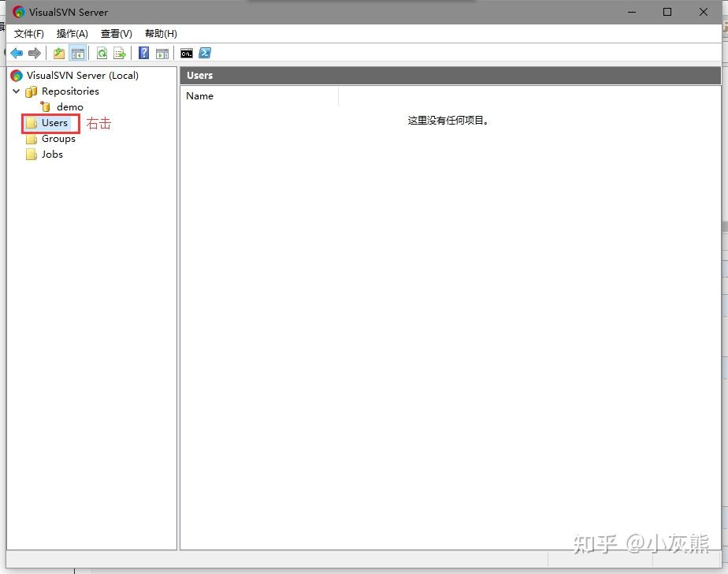Screen dimensions: 728x574
Task: Select the Groups node
Action: pyautogui.click(x=57, y=139)
